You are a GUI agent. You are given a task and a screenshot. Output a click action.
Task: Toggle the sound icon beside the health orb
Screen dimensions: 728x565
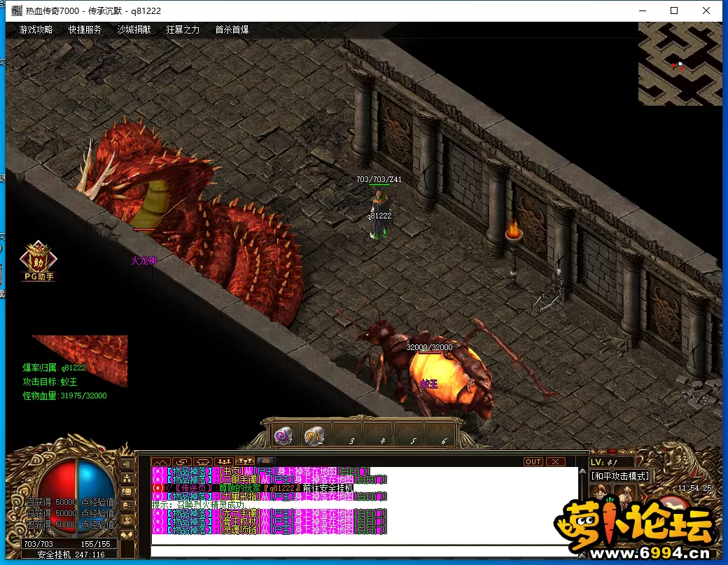pyautogui.click(x=126, y=463)
